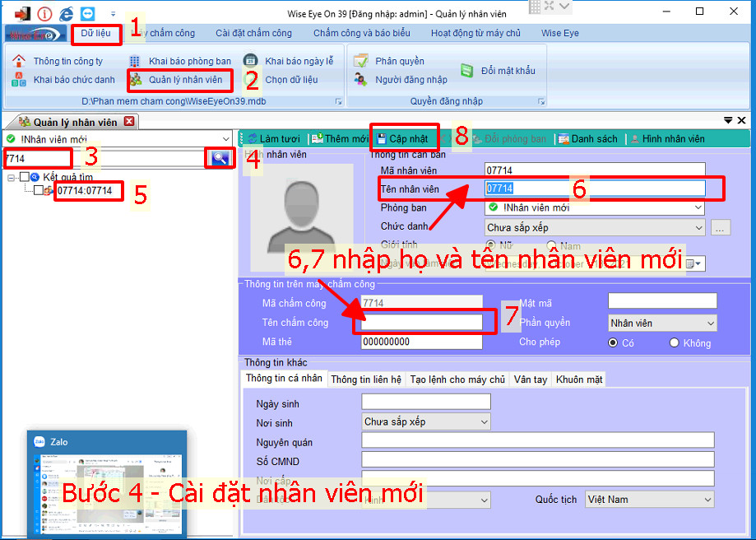Open the Khuôn mặt tab
Viewport: 756px width, 540px height.
(x=578, y=379)
